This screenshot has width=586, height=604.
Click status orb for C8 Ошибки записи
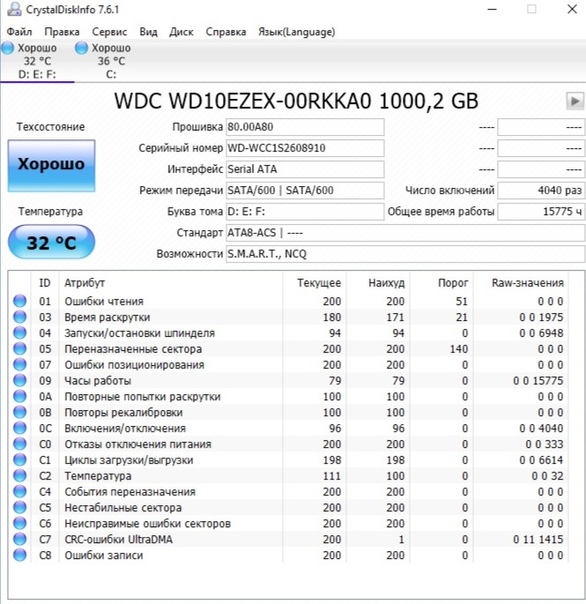[x=20, y=555]
